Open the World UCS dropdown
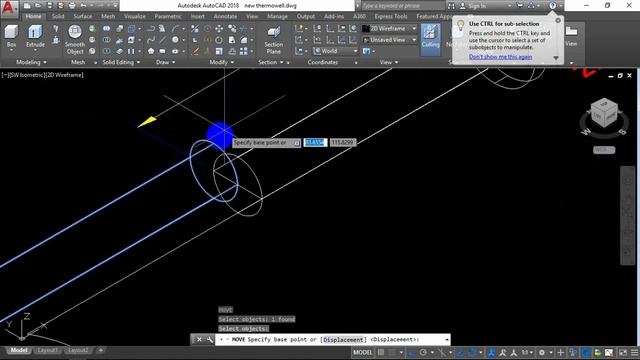The width and height of the screenshot is (640, 360). tap(336, 51)
